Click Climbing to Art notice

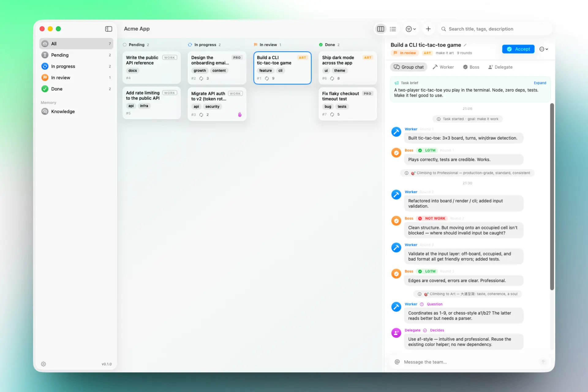point(467,294)
